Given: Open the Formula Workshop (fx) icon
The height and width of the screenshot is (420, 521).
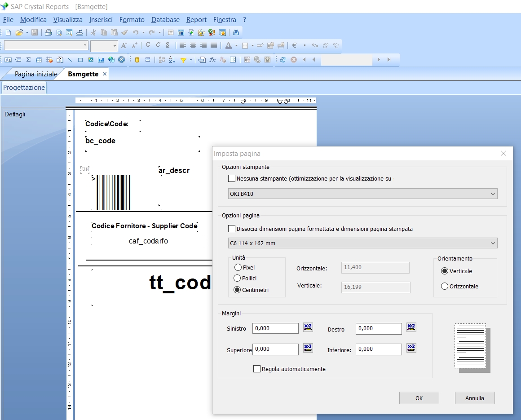Looking at the screenshot, I should click(212, 59).
